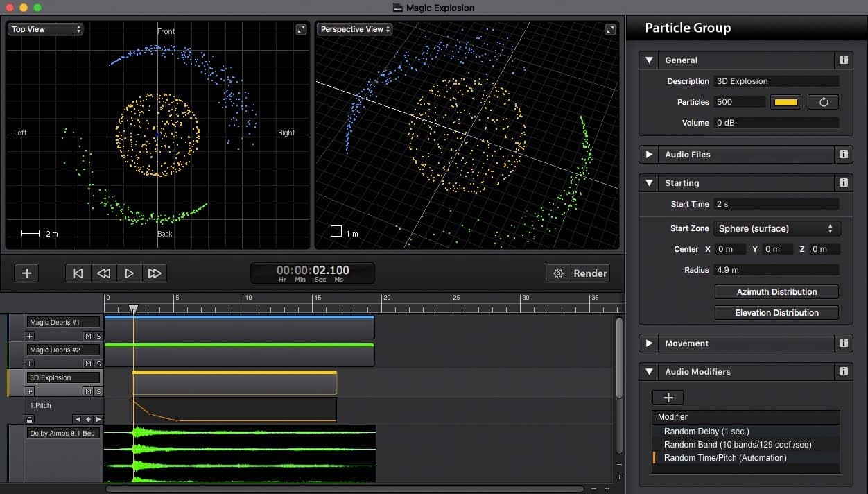Zoom in the timeline with the plus icon
The image size is (868, 494).
(x=607, y=489)
